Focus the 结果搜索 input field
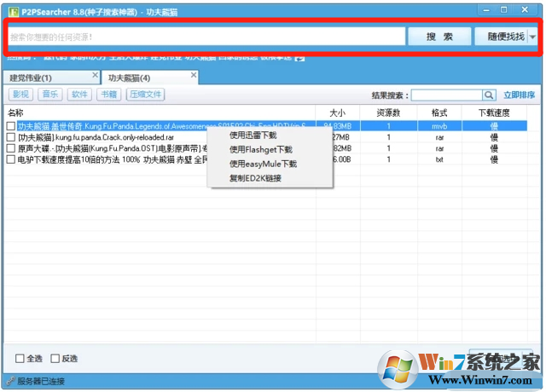 point(447,95)
